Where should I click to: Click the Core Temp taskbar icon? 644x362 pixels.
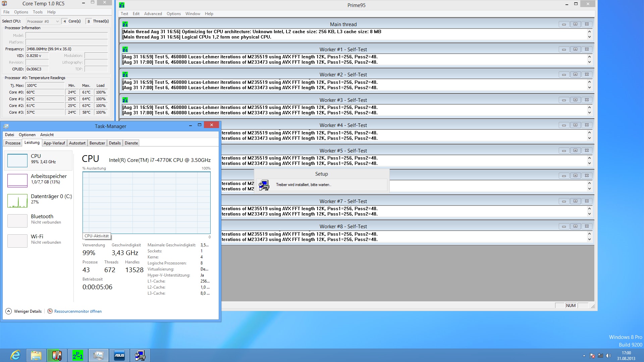tap(57, 355)
